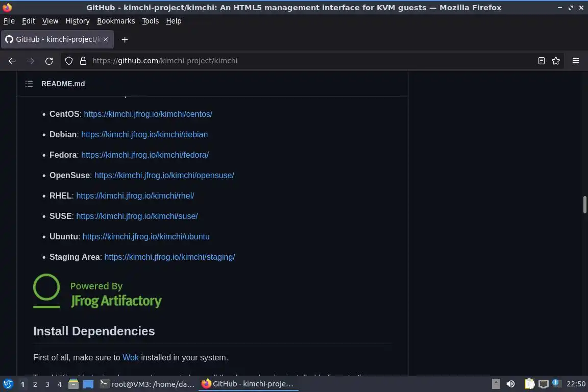This screenshot has width=588, height=392.
Task: Open the Help menu
Action: 174,21
